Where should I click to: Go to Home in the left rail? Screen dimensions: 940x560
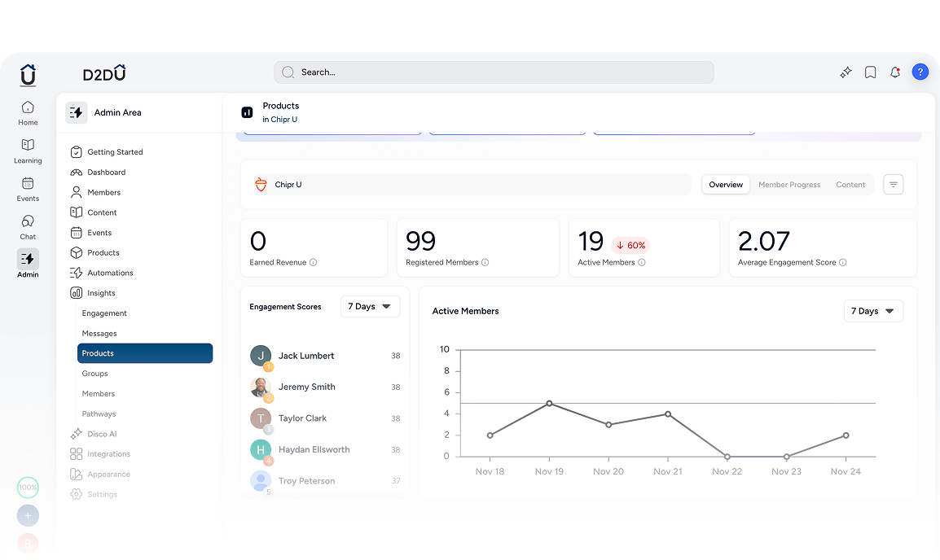click(x=28, y=113)
